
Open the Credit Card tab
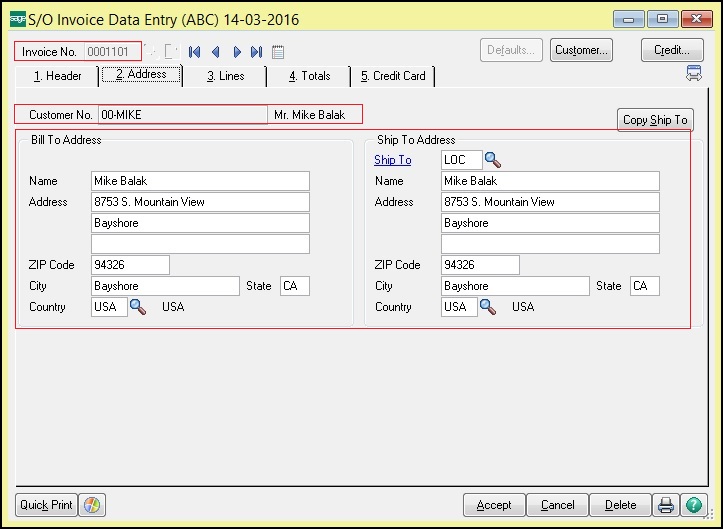pos(392,76)
